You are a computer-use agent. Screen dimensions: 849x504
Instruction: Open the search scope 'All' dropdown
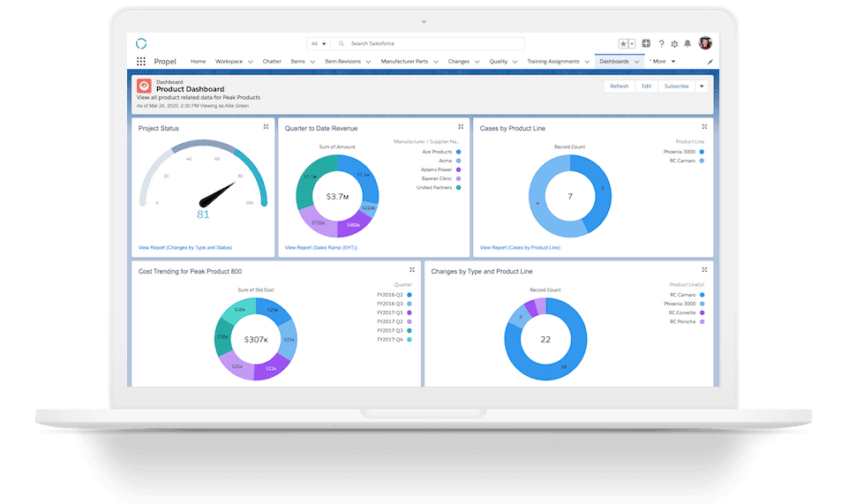[x=319, y=43]
